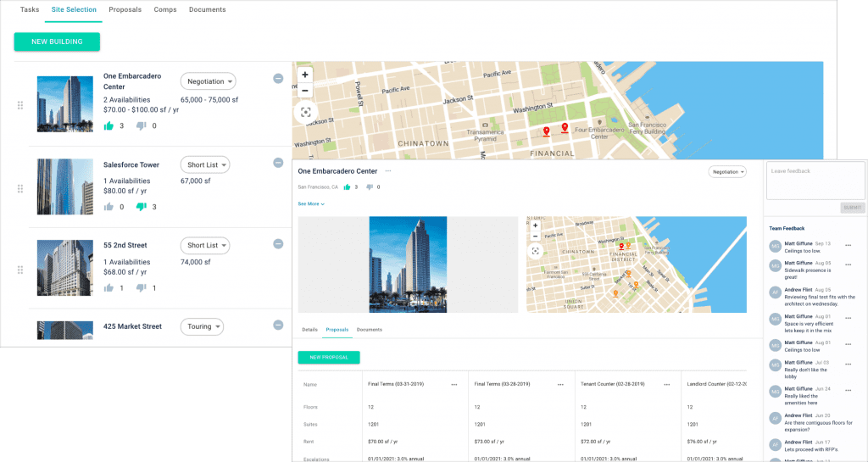
Task: Zoom in on the large map
Action: point(305,75)
